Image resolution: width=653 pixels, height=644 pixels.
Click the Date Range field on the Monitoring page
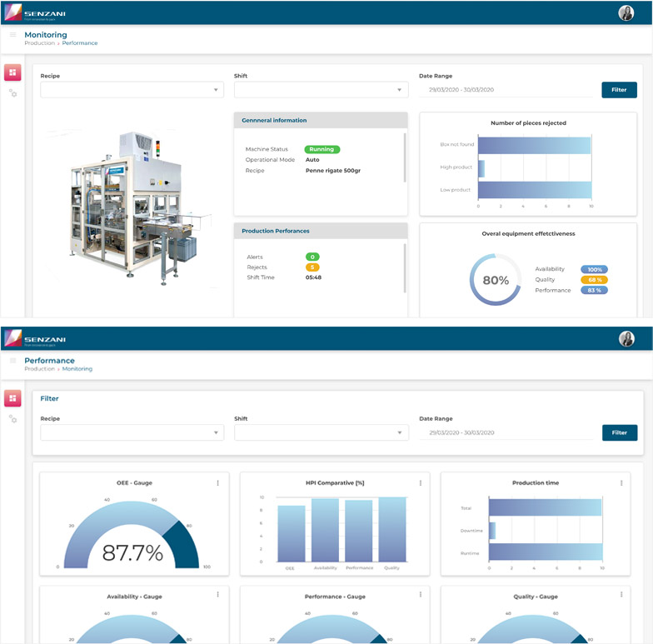tap(506, 90)
